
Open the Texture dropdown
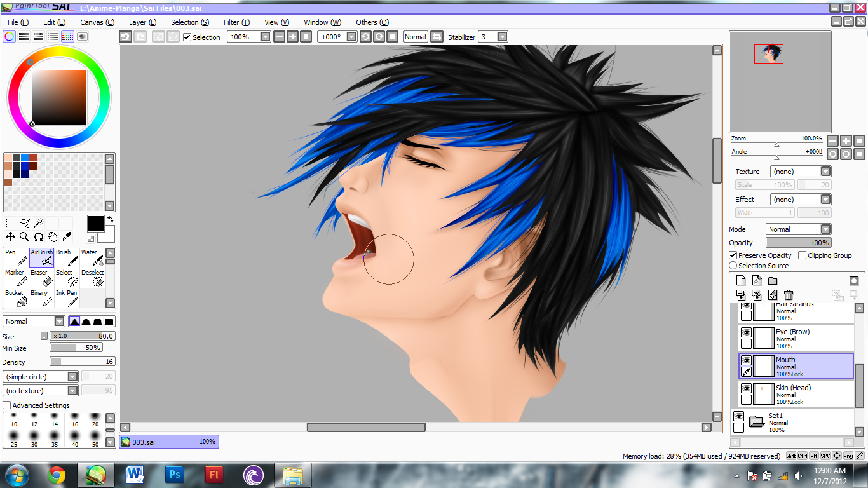tap(825, 172)
